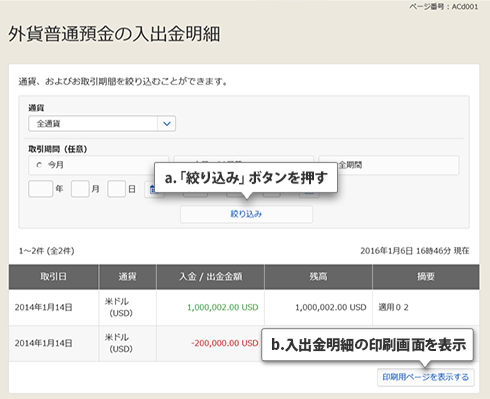490x399 pixels.
Task: Click the 2016年1月6日 16時46分 現在 timestamp
Action: click(415, 251)
